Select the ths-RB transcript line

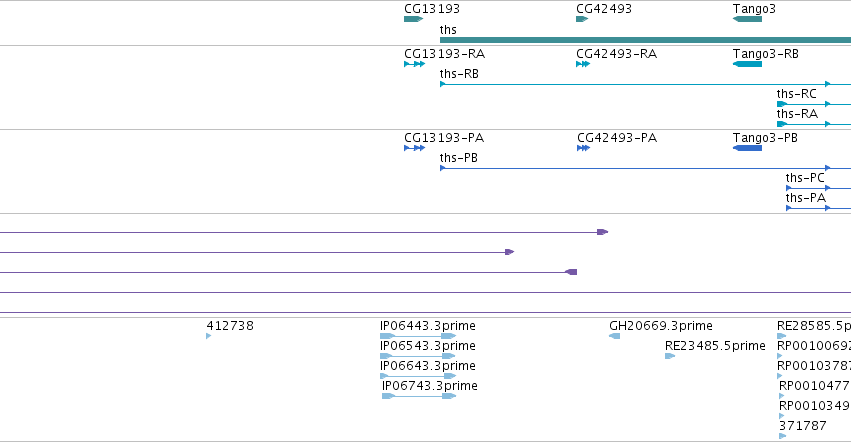pyautogui.click(x=645, y=84)
